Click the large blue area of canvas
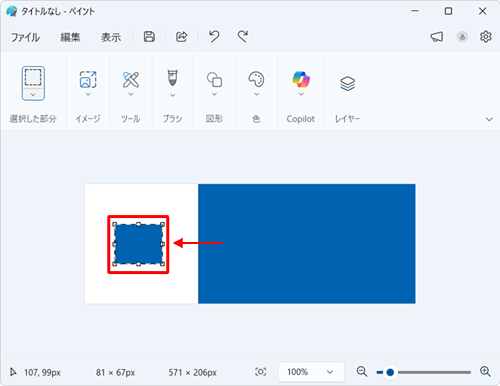The height and width of the screenshot is (386, 500). click(307, 244)
